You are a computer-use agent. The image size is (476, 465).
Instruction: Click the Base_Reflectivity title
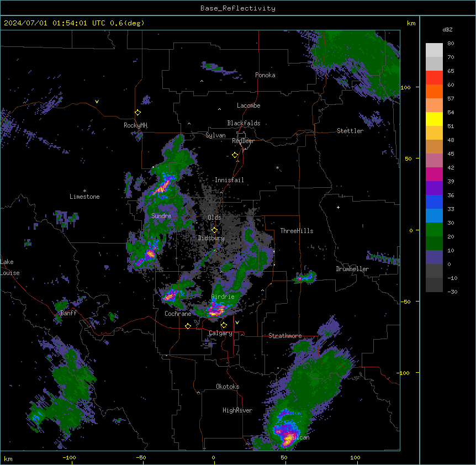[238, 8]
